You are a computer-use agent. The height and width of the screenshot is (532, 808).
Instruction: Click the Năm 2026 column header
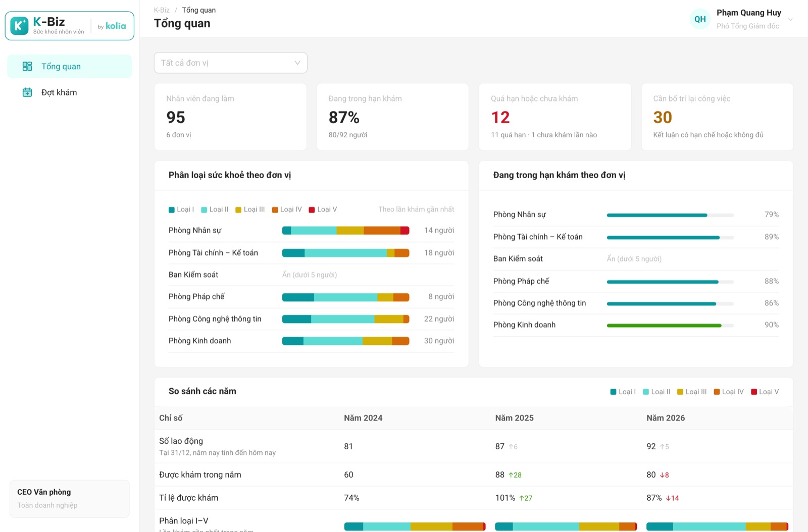pyautogui.click(x=666, y=418)
